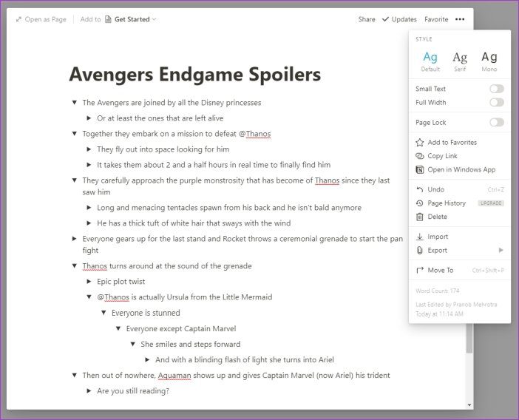Open Page History from the menu
519x420 pixels.
coord(460,203)
